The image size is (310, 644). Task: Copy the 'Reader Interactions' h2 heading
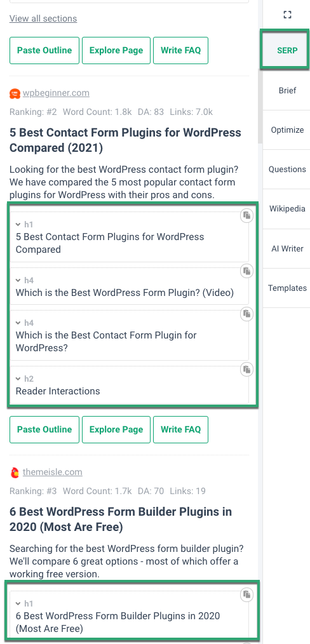click(246, 370)
